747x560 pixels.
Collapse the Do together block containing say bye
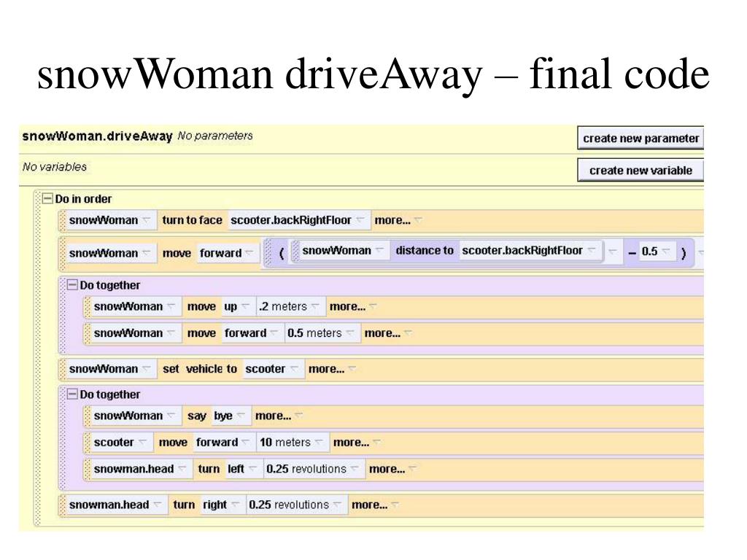[x=72, y=394]
